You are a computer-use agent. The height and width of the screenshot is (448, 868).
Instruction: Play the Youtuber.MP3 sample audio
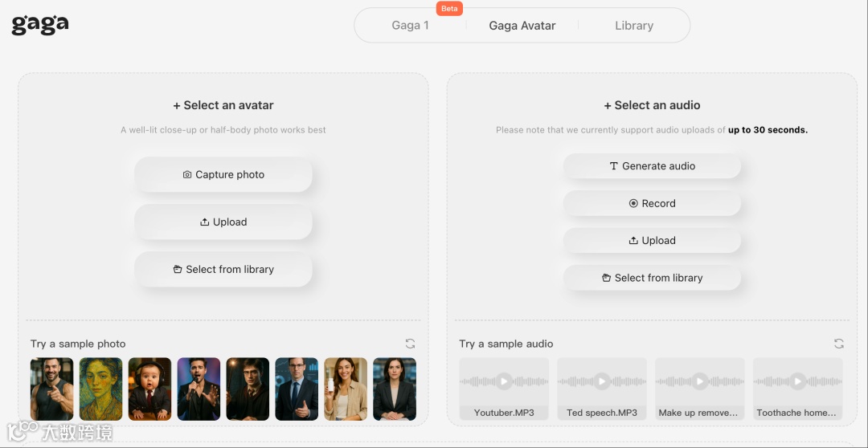pyautogui.click(x=504, y=381)
